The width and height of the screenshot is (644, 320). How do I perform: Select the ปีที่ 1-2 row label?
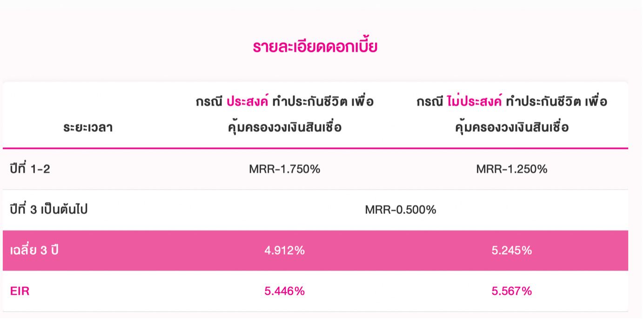30,169
